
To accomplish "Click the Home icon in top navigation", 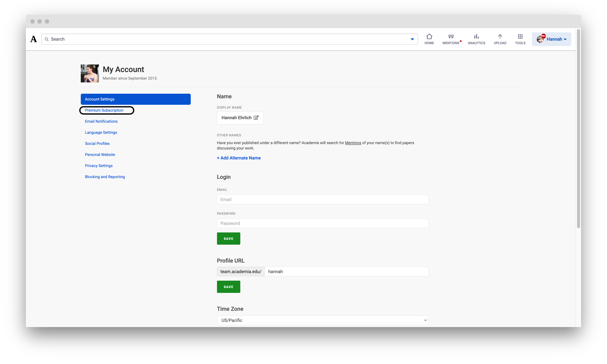I will pyautogui.click(x=429, y=39).
